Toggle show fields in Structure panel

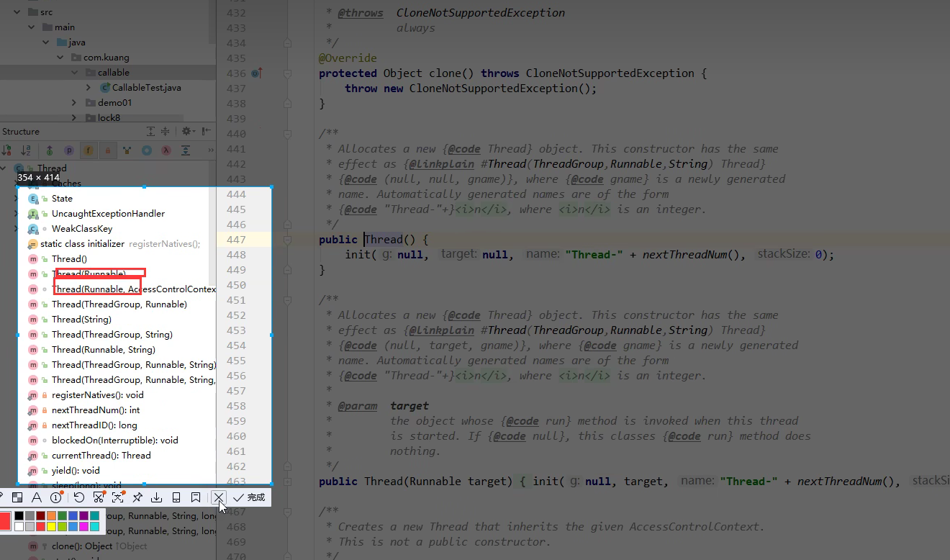pos(89,150)
